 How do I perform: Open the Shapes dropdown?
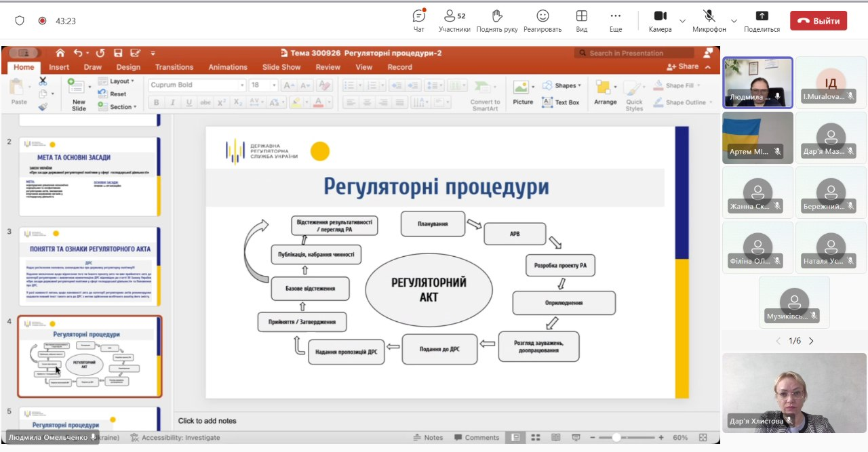(x=561, y=86)
